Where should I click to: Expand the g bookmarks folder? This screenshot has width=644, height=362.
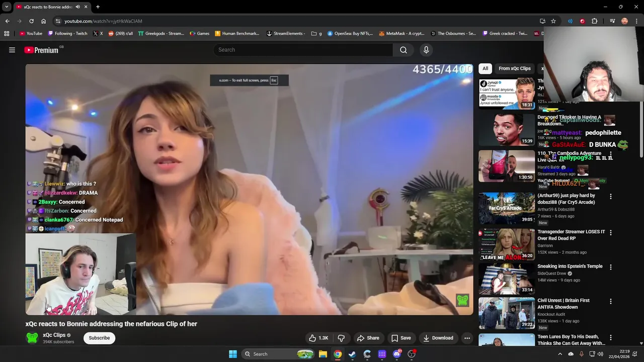tap(316, 34)
